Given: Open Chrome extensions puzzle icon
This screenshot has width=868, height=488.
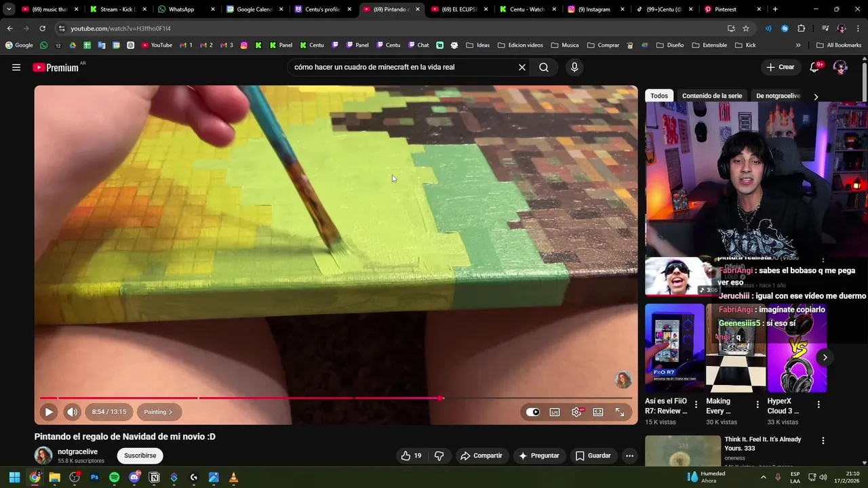Looking at the screenshot, I should pos(801,28).
